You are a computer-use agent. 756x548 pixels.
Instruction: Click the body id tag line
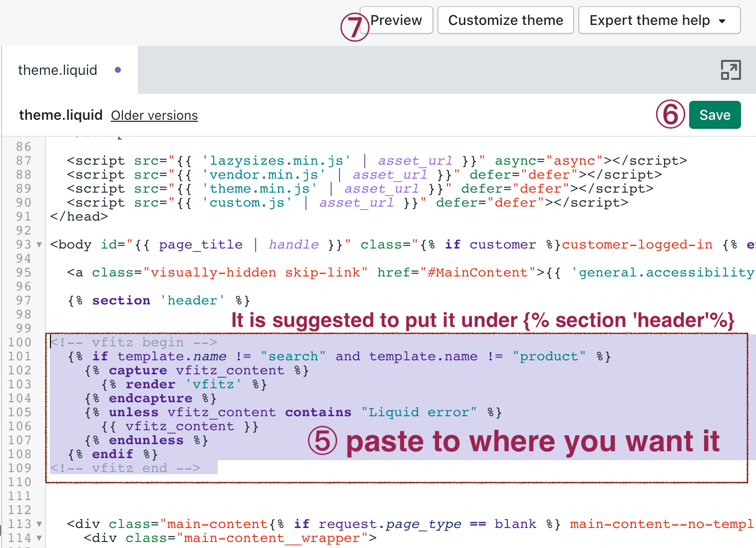(x=402, y=245)
